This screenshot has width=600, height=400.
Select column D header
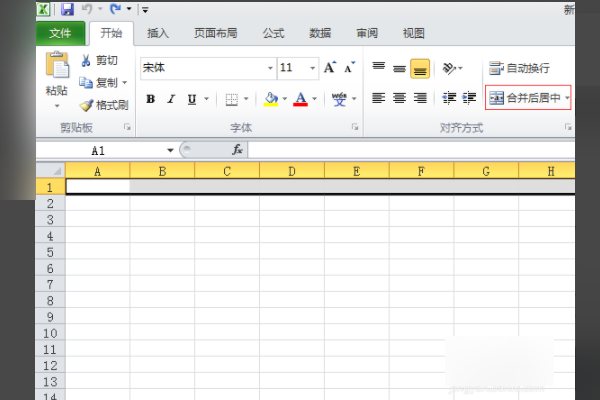tap(292, 171)
